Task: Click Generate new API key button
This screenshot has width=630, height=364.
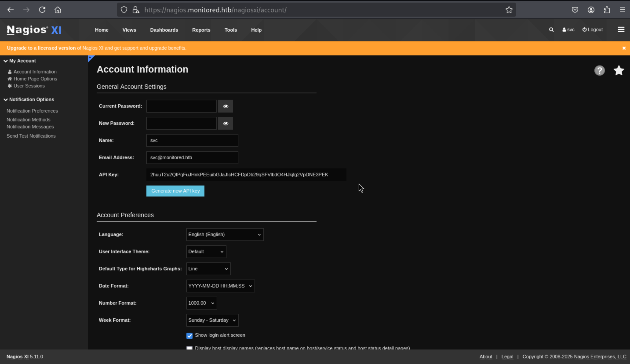Action: 175,191
